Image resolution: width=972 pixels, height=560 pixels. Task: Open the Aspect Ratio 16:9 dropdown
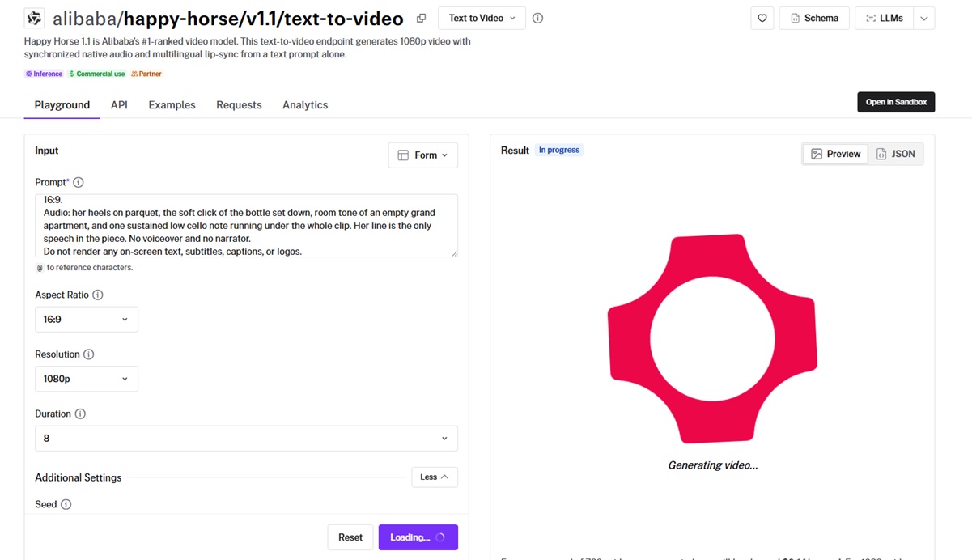[87, 320]
